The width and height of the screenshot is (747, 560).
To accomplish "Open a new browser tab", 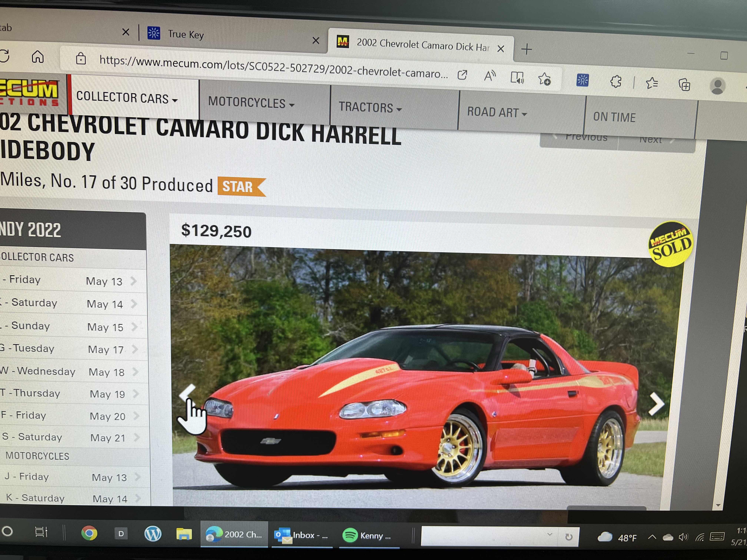I will [x=527, y=50].
